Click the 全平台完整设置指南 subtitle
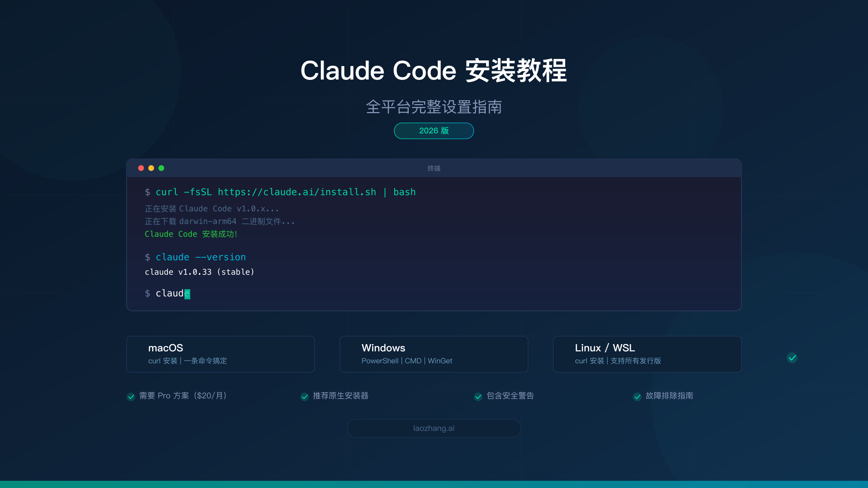 (434, 107)
